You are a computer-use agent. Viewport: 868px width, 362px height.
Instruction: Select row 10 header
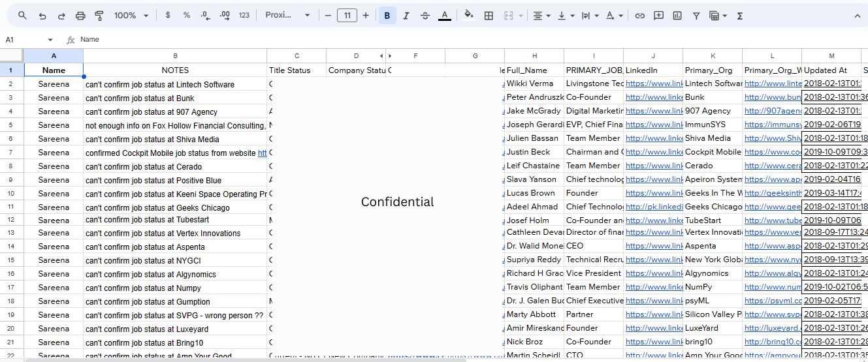click(x=12, y=194)
